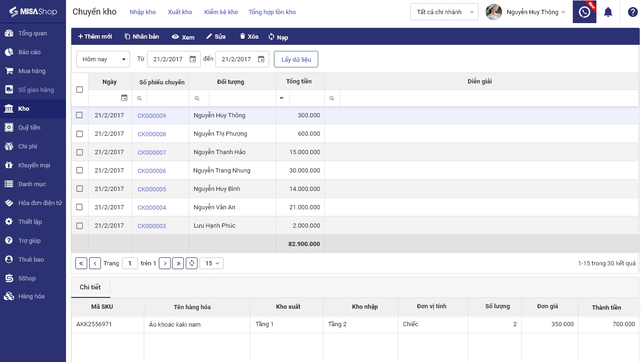The image size is (644, 362).
Task: Open Báo cáo in the sidebar
Action: click(x=29, y=52)
